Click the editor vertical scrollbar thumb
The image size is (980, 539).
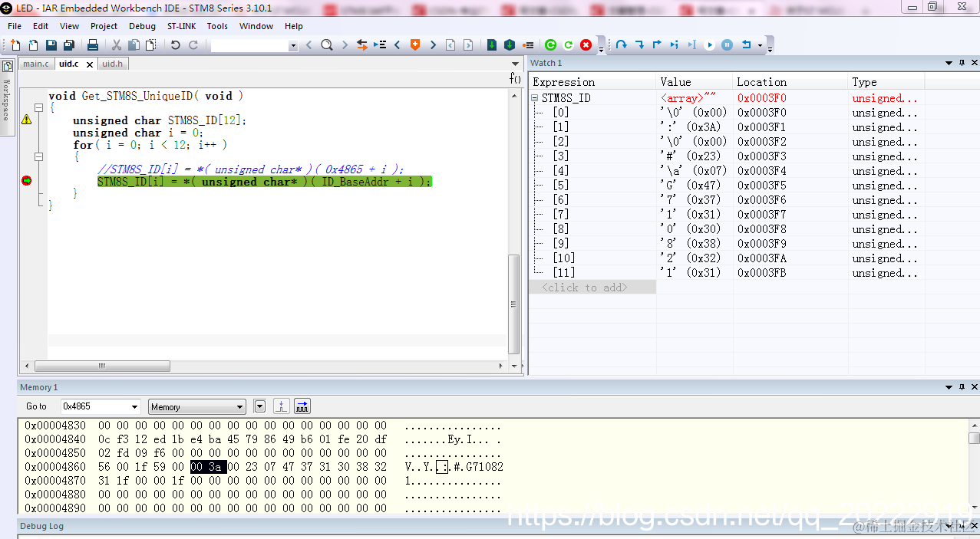point(514,303)
